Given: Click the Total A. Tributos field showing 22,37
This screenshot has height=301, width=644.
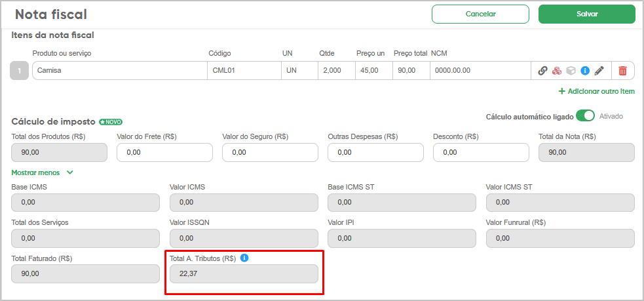Looking at the screenshot, I should point(244,274).
